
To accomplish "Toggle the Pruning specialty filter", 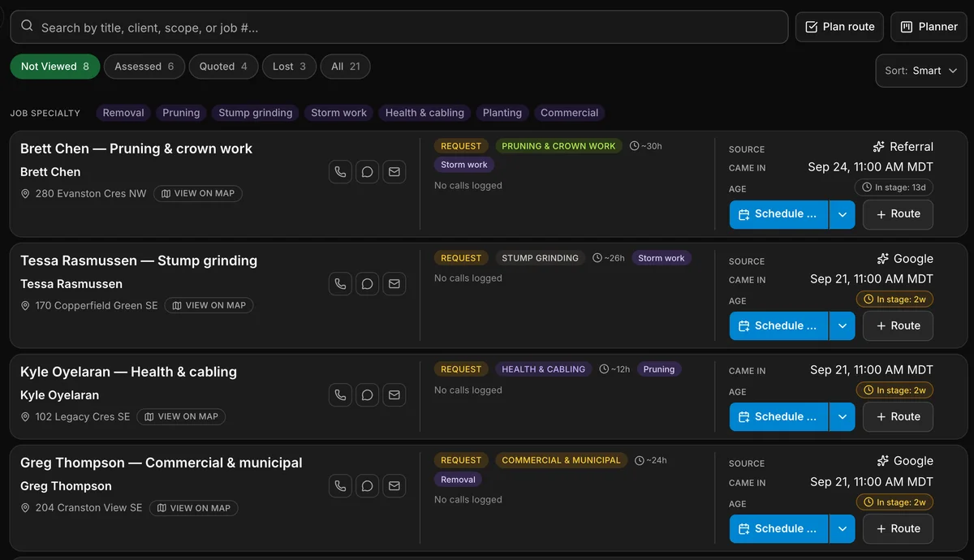I will coord(181,113).
